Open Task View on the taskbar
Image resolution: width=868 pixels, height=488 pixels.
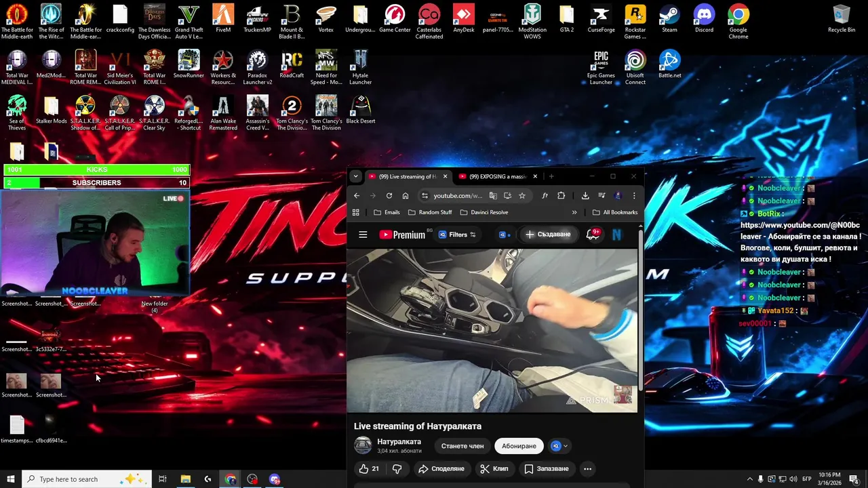(x=163, y=479)
